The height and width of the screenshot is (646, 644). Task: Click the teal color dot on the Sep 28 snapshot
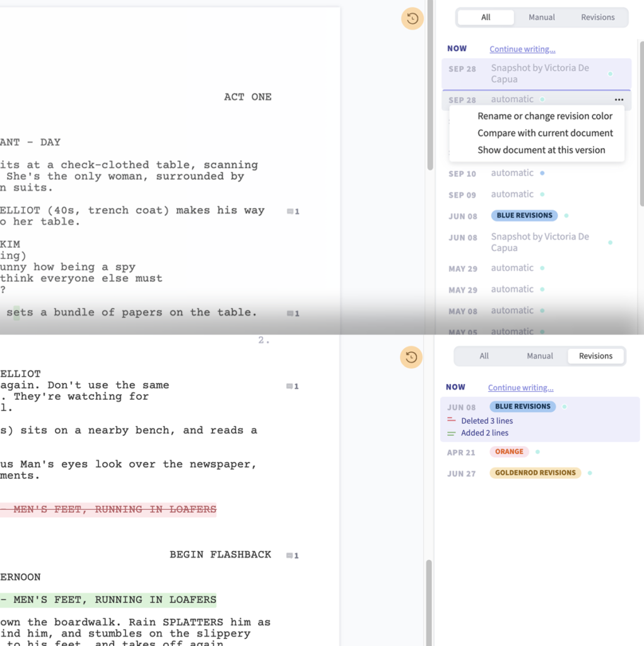[610, 74]
